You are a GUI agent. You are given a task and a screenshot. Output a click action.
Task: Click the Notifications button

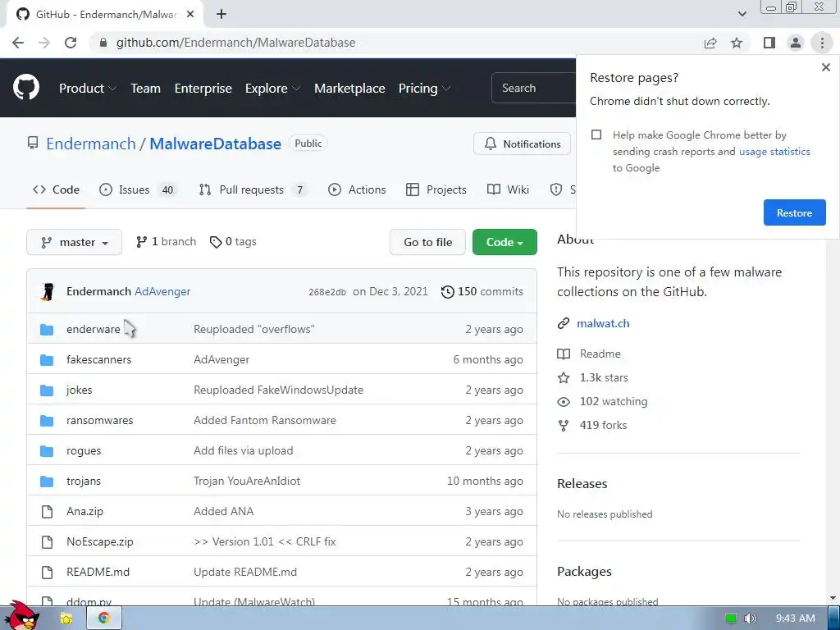pos(522,144)
